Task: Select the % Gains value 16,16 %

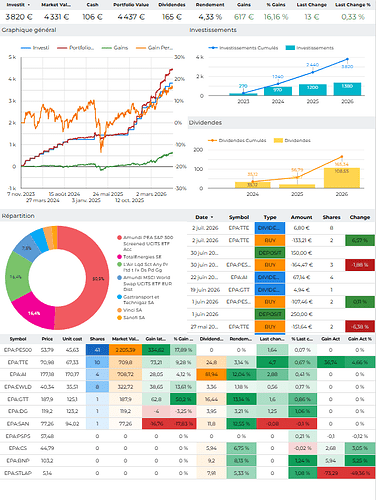Action: click(x=276, y=17)
